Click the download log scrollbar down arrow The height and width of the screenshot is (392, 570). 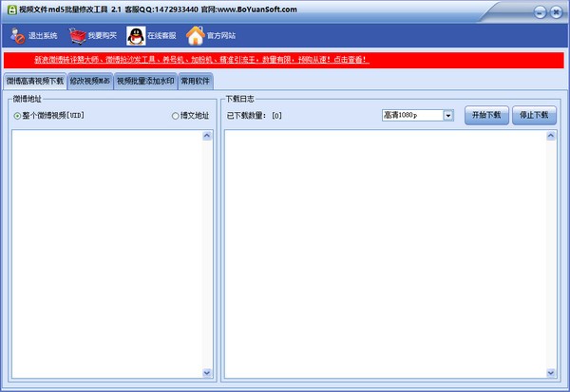pos(552,373)
